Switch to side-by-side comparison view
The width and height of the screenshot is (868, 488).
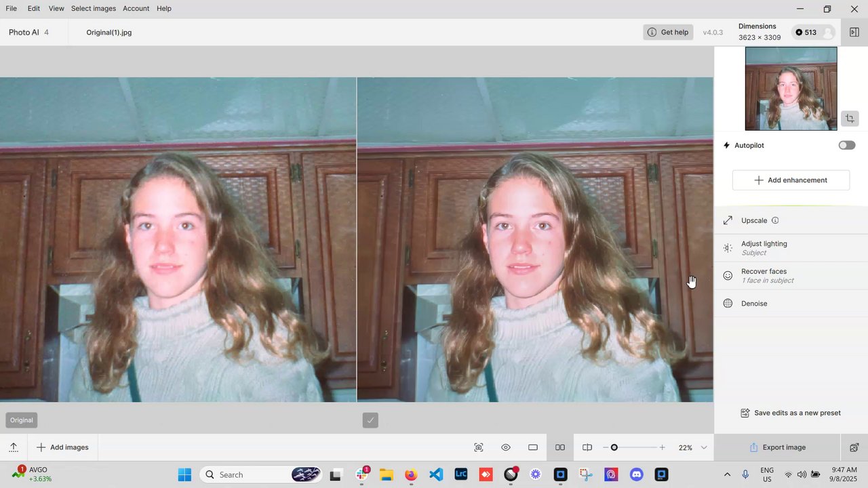[x=560, y=447]
